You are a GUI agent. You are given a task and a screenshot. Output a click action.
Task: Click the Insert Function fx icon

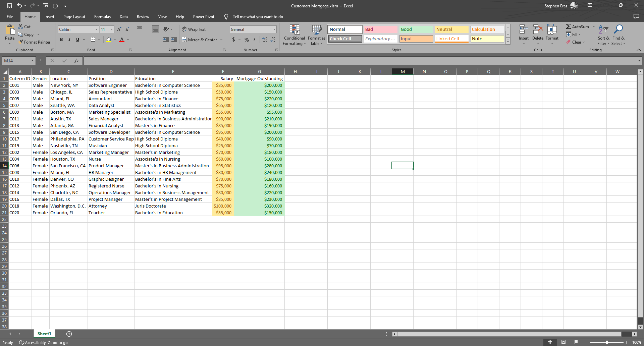point(76,61)
